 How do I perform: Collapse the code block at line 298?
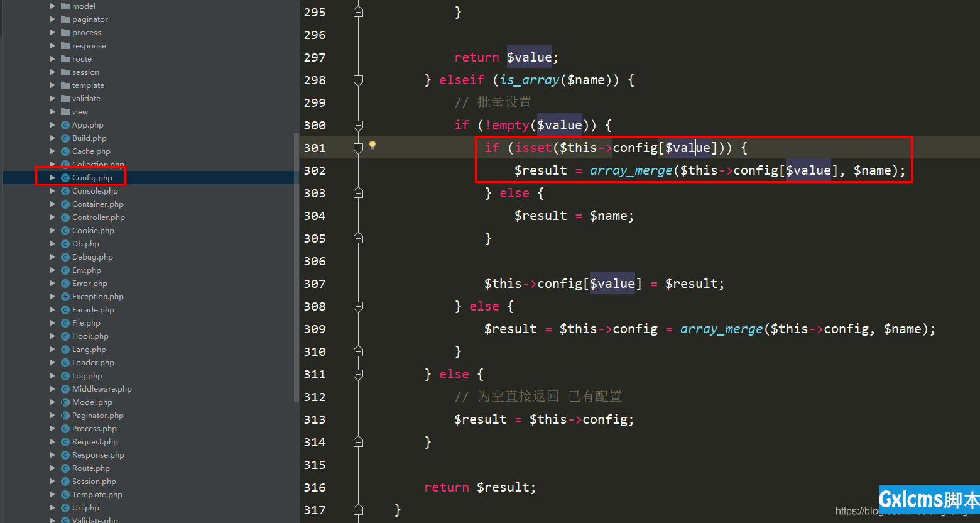358,80
